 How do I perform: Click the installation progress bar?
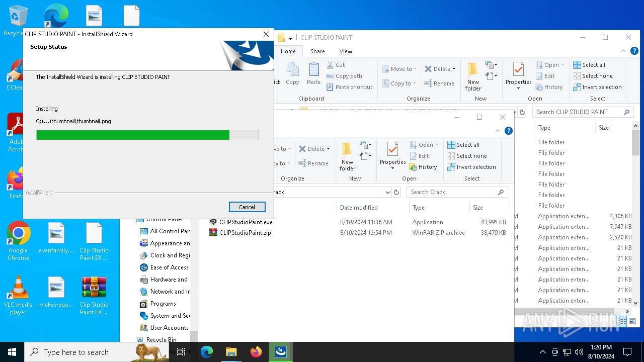pyautogui.click(x=147, y=135)
